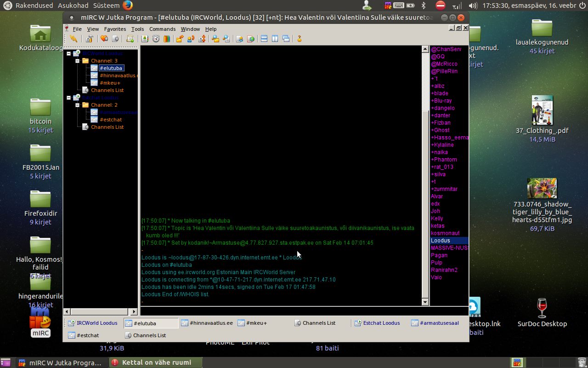Open the Commands menu
The width and height of the screenshot is (588, 368).
pos(162,29)
